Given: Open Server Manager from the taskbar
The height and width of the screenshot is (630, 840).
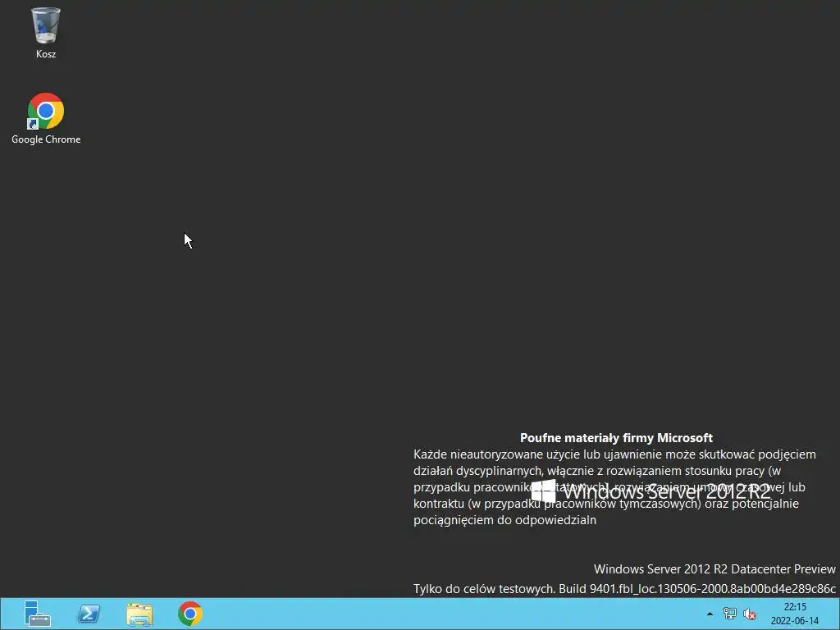Looking at the screenshot, I should (x=38, y=614).
